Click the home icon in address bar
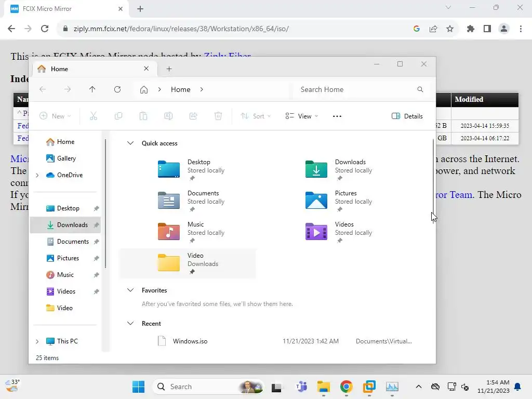532x399 pixels. point(144,89)
